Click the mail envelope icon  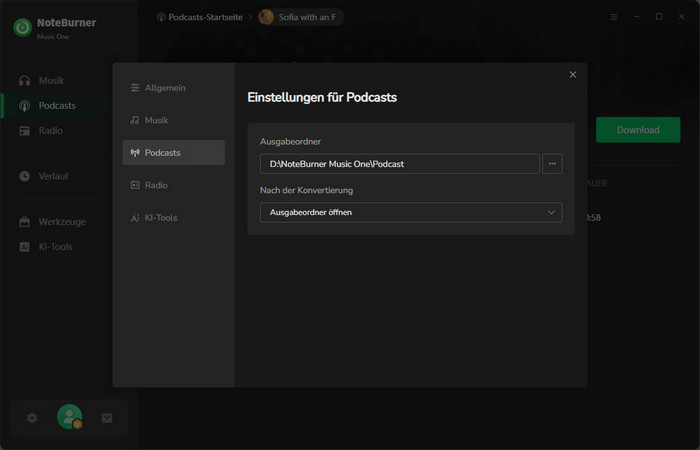point(107,418)
